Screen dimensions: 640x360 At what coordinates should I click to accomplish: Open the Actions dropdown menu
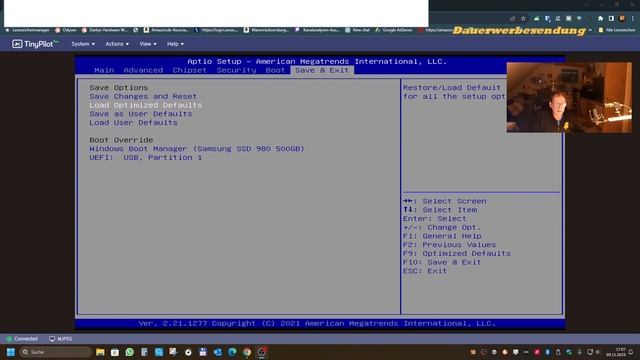pyautogui.click(x=117, y=44)
